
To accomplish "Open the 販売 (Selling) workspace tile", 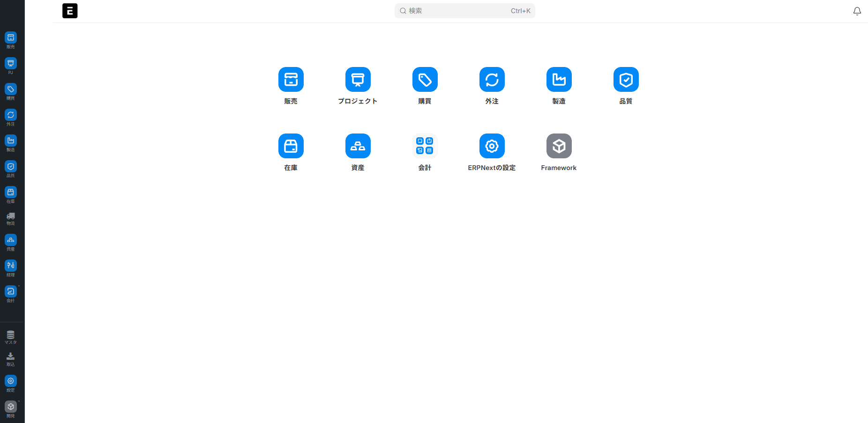I will pyautogui.click(x=291, y=80).
